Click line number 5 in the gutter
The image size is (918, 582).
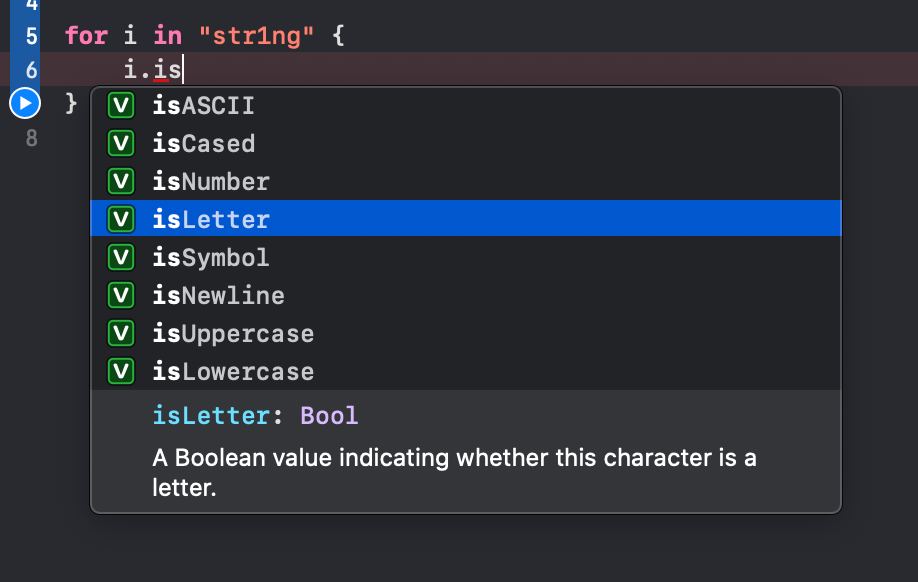(x=32, y=36)
